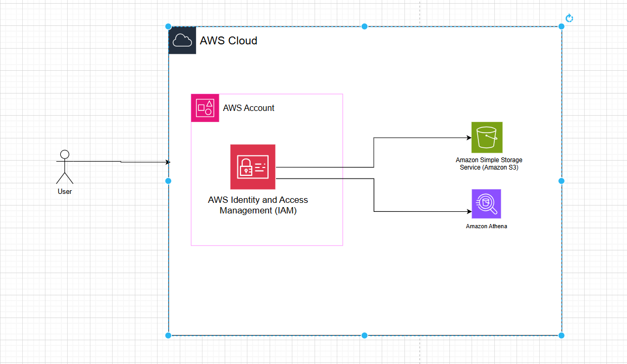Viewport: 627px width, 364px height.
Task: Click the rotate handle of selected shape
Action: [569, 18]
